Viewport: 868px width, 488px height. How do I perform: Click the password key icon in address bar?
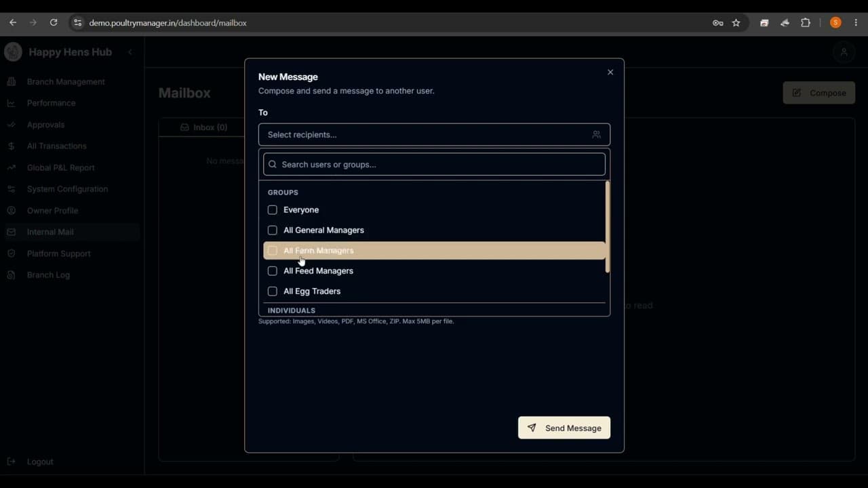717,23
